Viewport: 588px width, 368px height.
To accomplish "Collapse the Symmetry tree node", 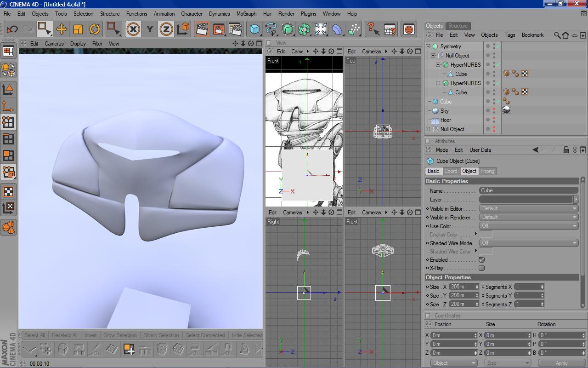I will click(x=428, y=46).
